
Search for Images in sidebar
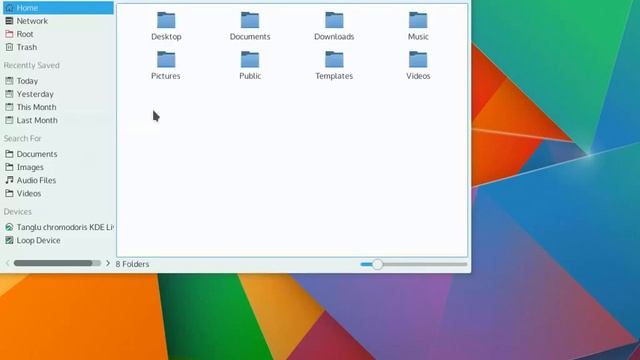(58, 167)
